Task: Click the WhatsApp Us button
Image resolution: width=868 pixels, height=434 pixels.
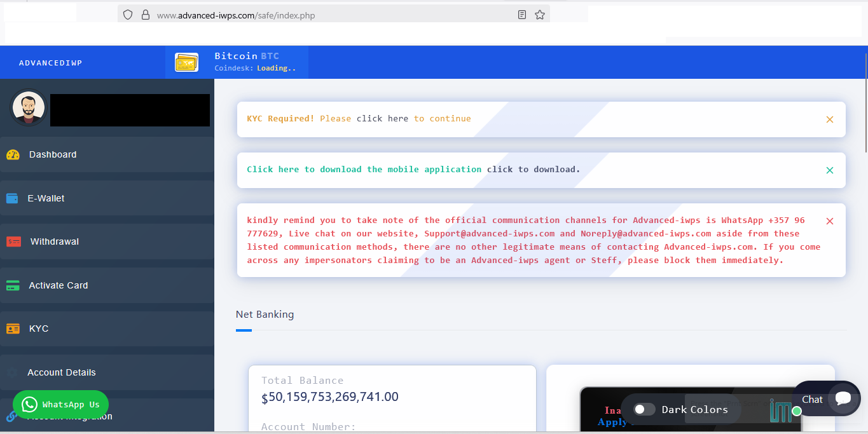Action: [61, 404]
